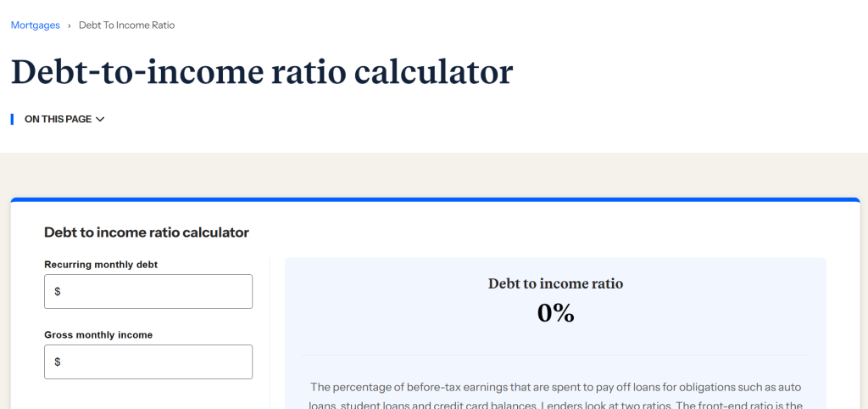Click the Recurring monthly debt label
Viewport: 868px width, 409px height.
coord(101,265)
